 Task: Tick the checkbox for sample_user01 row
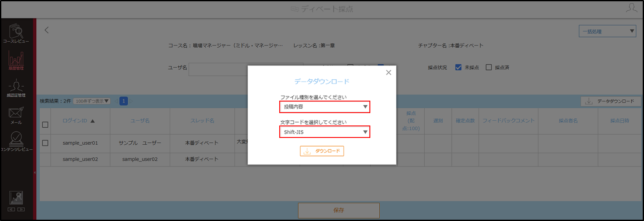[x=45, y=143]
